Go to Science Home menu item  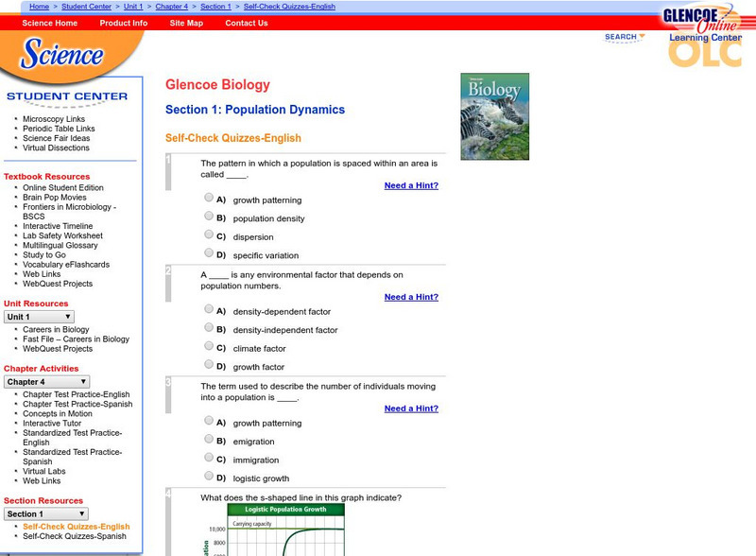[50, 23]
